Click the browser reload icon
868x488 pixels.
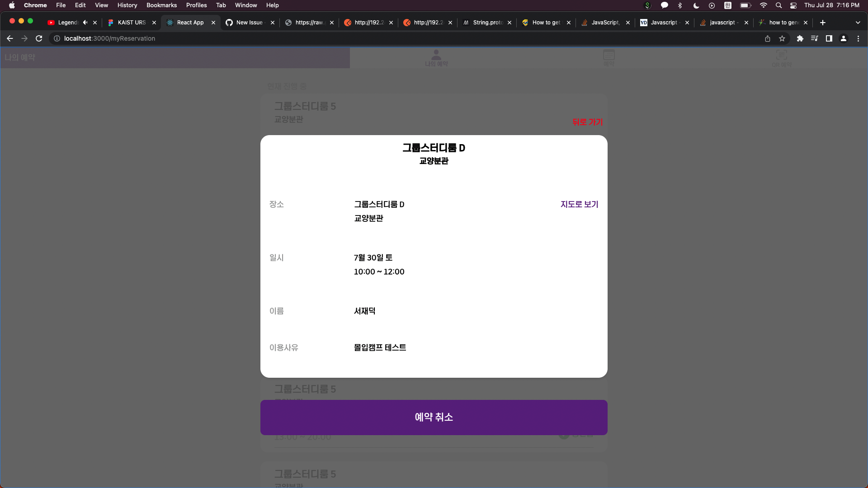(39, 38)
